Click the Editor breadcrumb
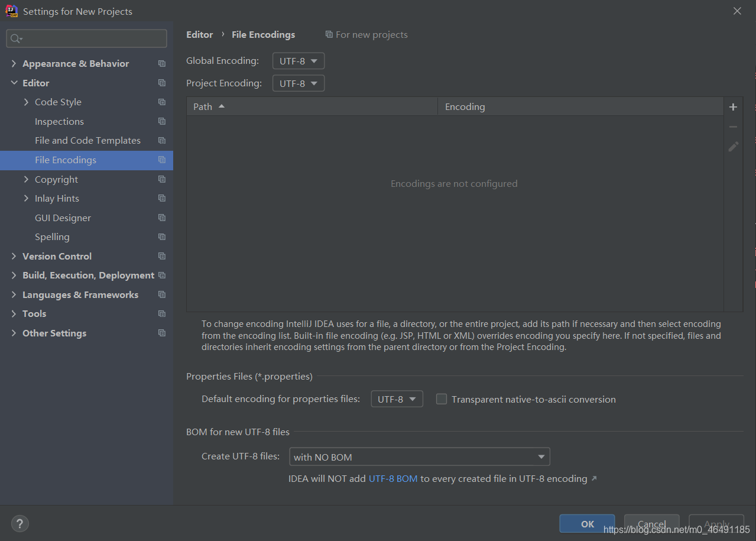The height and width of the screenshot is (541, 756). click(x=199, y=35)
